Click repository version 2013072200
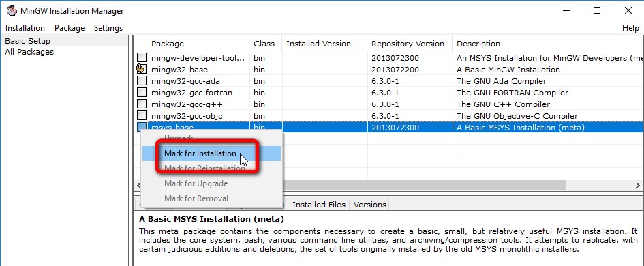 (395, 70)
